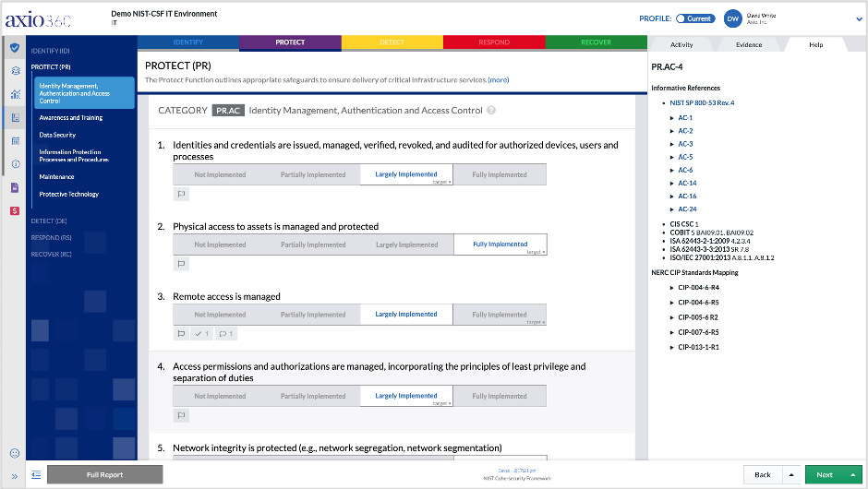Switch to the Help tab
The image size is (868, 489).
pos(816,45)
